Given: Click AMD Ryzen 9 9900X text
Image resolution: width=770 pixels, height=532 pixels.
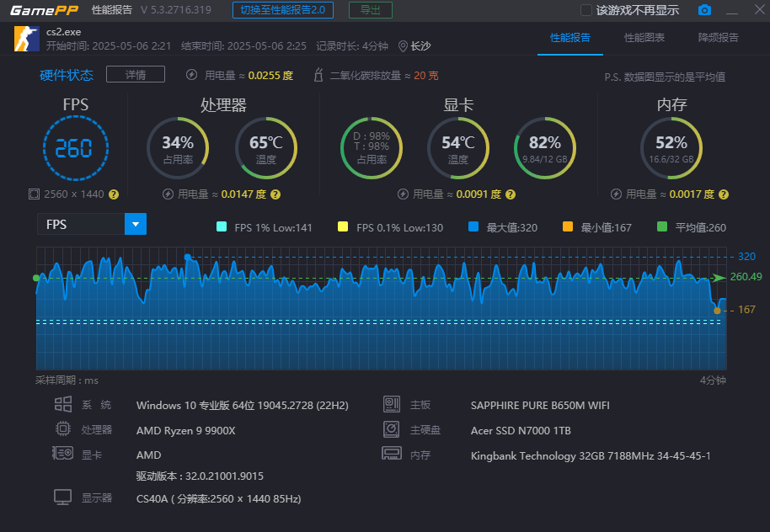Looking at the screenshot, I should pyautogui.click(x=185, y=430).
